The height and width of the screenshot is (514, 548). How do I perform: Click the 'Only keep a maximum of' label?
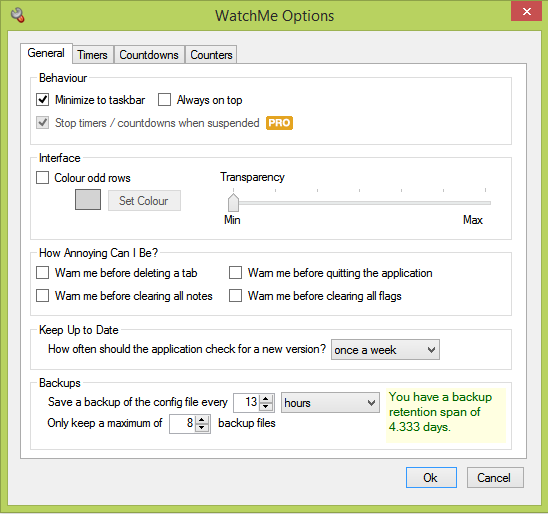105,423
